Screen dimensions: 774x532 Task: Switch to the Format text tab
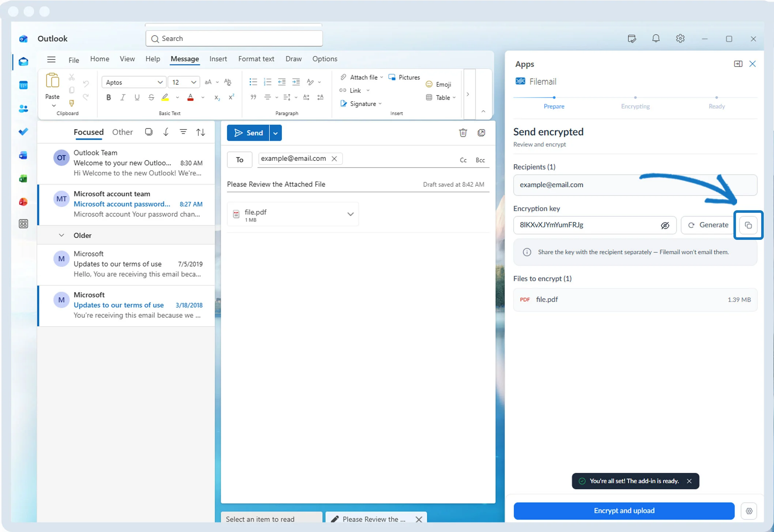tap(256, 59)
